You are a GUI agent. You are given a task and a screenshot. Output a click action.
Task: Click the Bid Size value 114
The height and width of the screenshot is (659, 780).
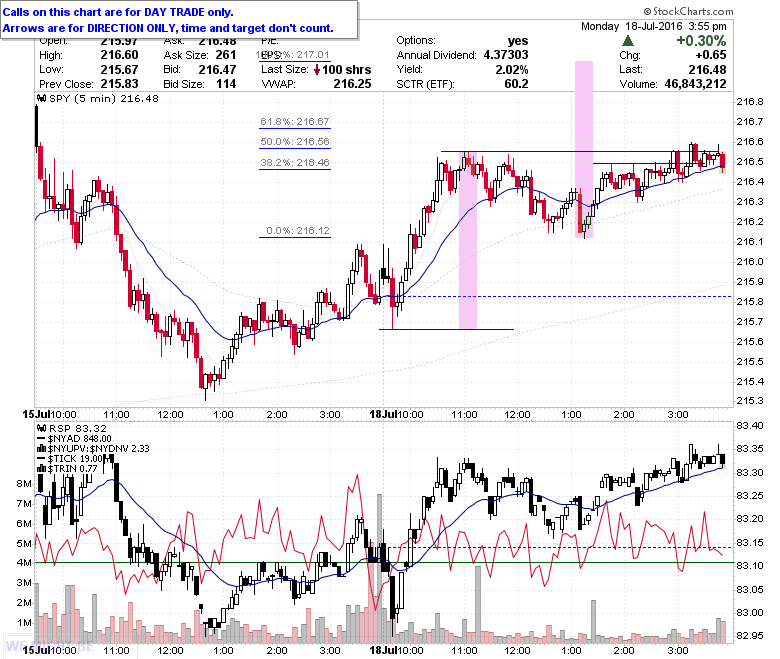[226, 84]
